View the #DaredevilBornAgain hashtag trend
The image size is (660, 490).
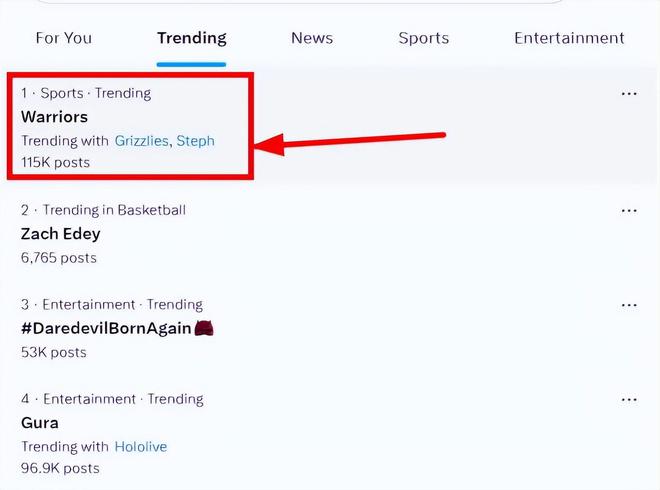pyautogui.click(x=105, y=328)
